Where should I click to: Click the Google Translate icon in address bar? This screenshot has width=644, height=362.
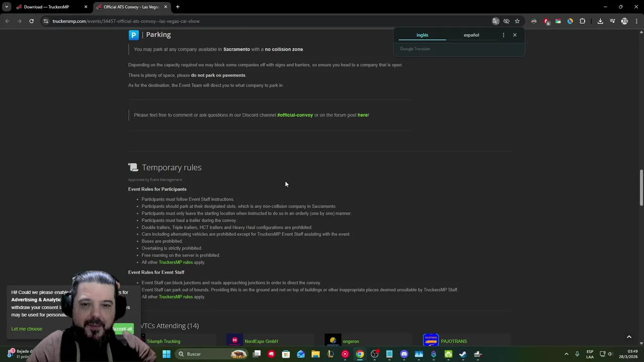tap(496, 21)
